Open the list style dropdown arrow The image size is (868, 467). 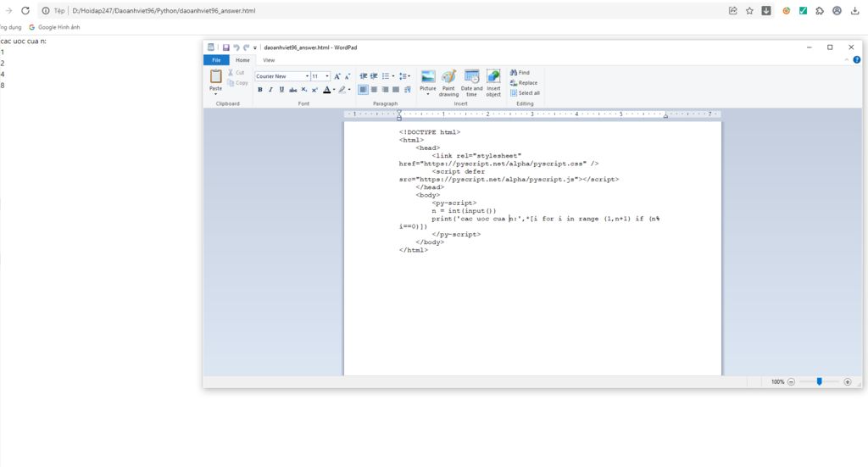[x=393, y=76]
